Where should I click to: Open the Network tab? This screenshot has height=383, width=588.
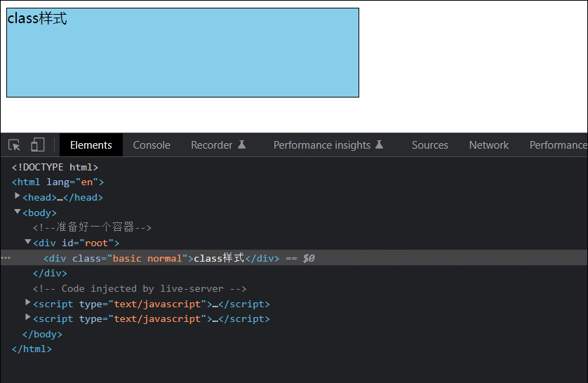point(488,145)
